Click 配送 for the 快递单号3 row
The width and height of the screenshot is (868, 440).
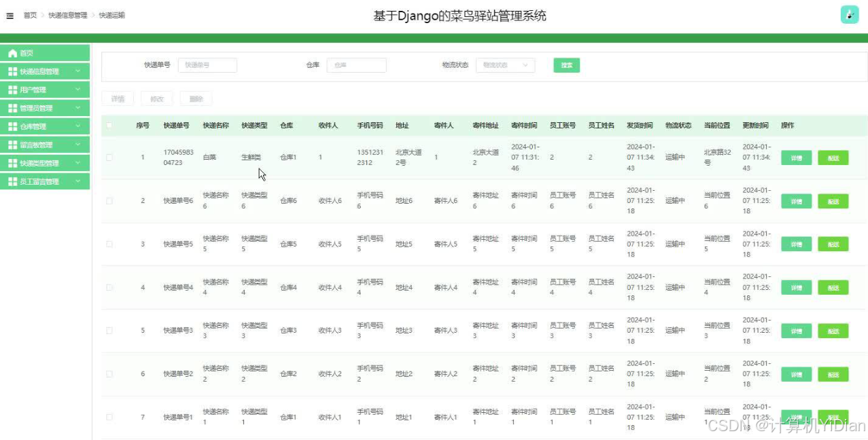coord(833,331)
